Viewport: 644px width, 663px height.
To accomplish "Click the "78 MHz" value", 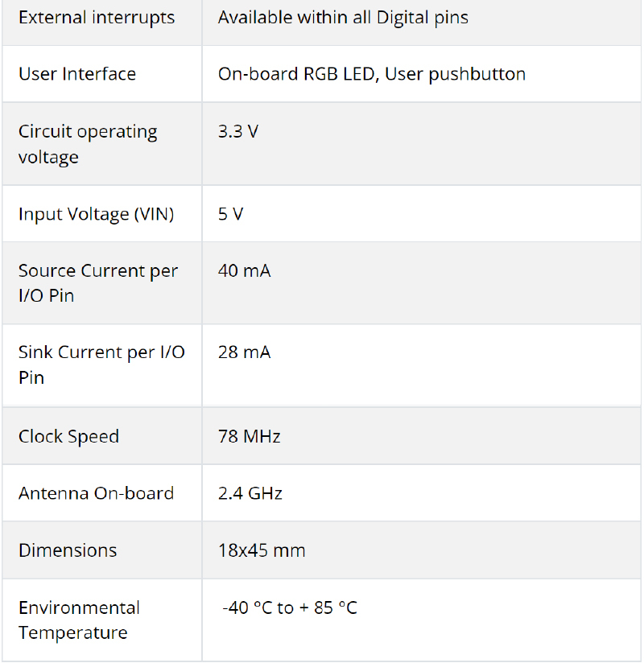I will (249, 436).
